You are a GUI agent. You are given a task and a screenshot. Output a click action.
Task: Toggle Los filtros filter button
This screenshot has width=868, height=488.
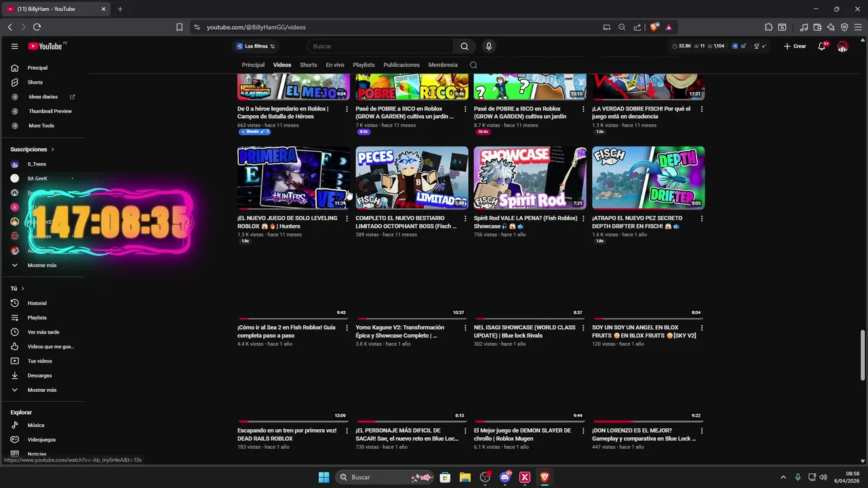pos(255,46)
